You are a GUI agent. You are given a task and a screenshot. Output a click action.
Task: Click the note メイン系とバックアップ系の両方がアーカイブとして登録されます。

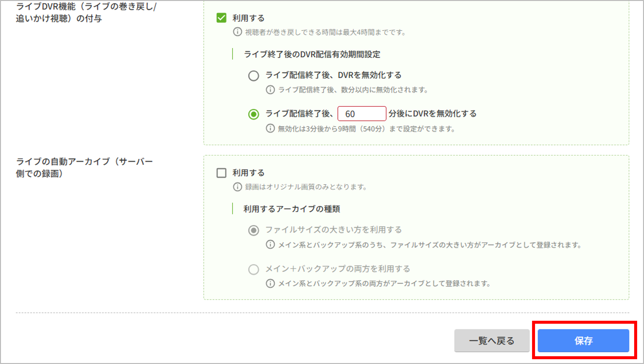(x=385, y=283)
